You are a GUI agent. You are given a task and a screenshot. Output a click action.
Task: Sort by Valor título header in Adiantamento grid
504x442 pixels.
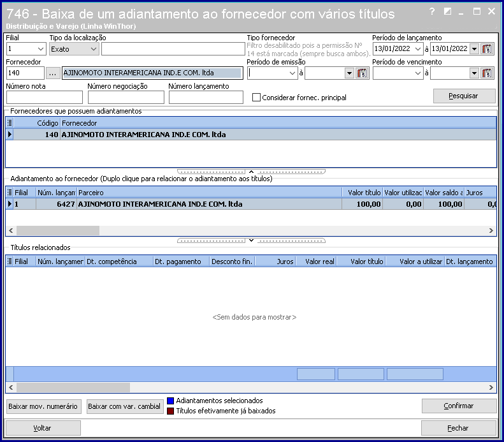coord(363,193)
